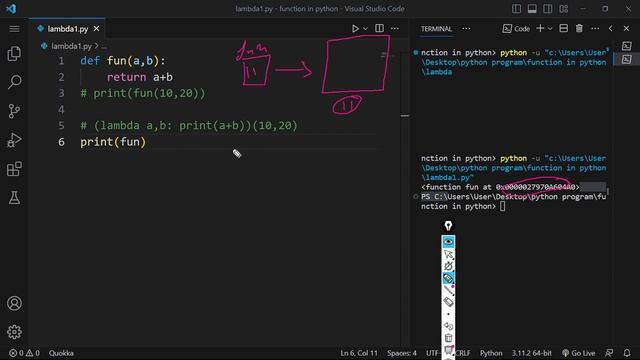Open Run and Debug view
The image size is (640, 360).
pyautogui.click(x=14, y=140)
